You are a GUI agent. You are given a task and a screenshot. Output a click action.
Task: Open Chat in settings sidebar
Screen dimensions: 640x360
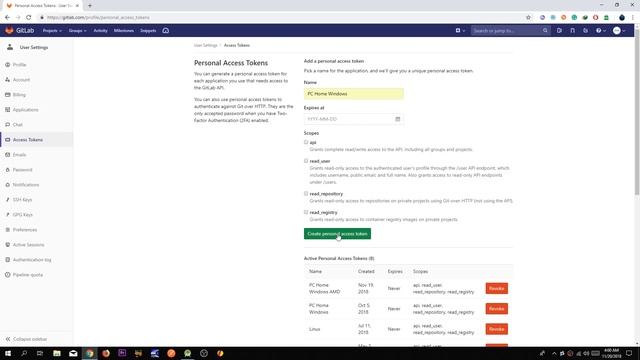point(18,125)
